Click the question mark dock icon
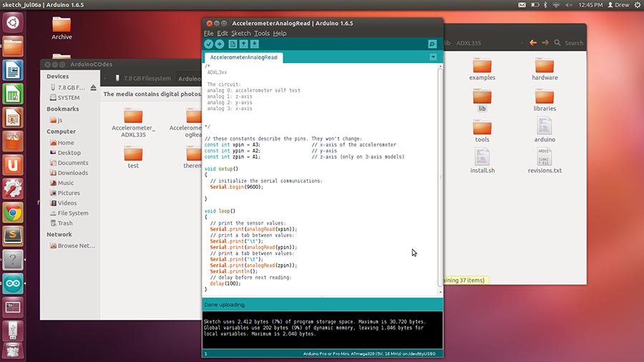This screenshot has width=644, height=362. tap(13, 260)
